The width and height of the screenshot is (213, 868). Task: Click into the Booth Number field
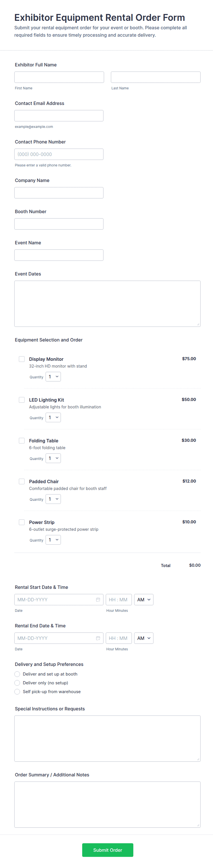(59, 224)
